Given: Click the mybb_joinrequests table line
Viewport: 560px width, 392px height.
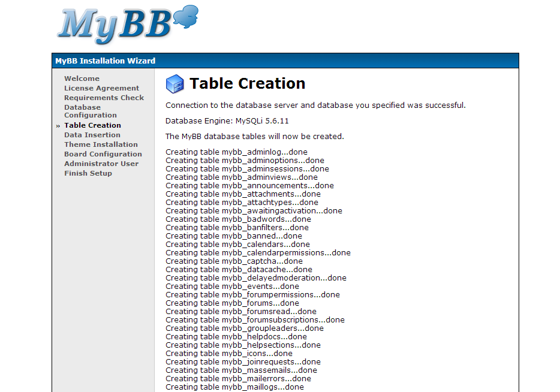Looking at the screenshot, I should point(243,362).
